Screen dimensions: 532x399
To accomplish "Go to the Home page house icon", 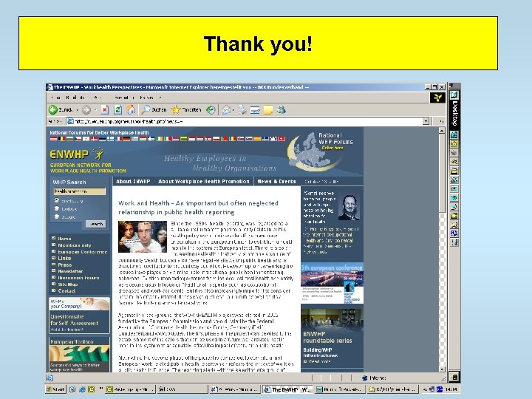I will 131,109.
